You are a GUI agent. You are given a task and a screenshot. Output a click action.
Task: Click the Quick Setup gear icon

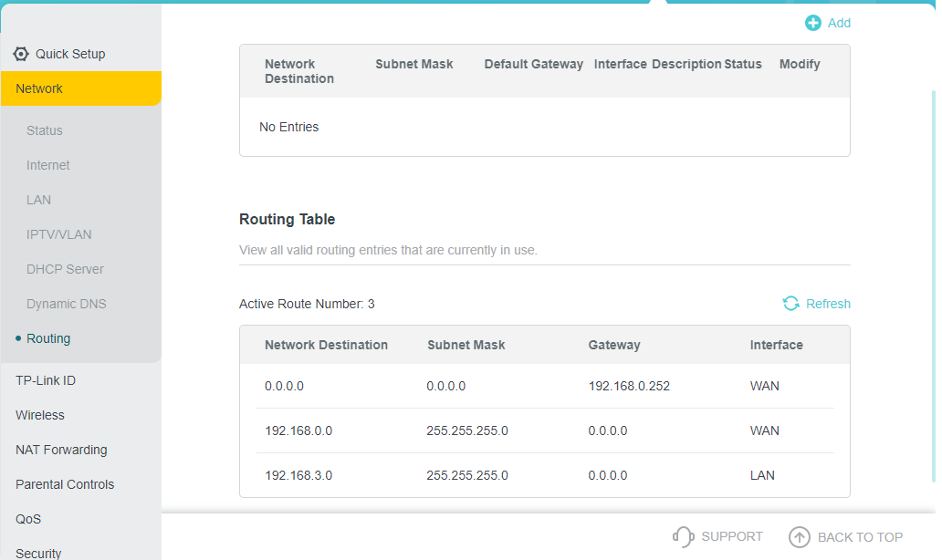(21, 54)
